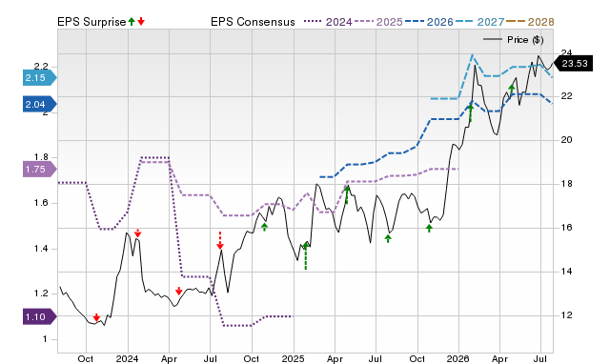Select the green dashed beat arrow in early 2025
610x364 pixels.
click(x=306, y=256)
